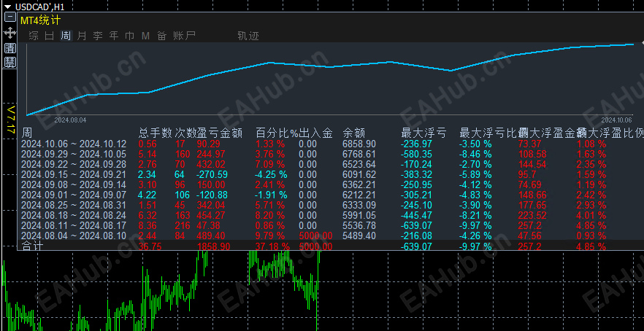Switch to the 备 tab
The width and height of the screenshot is (644, 331).
click(162, 36)
